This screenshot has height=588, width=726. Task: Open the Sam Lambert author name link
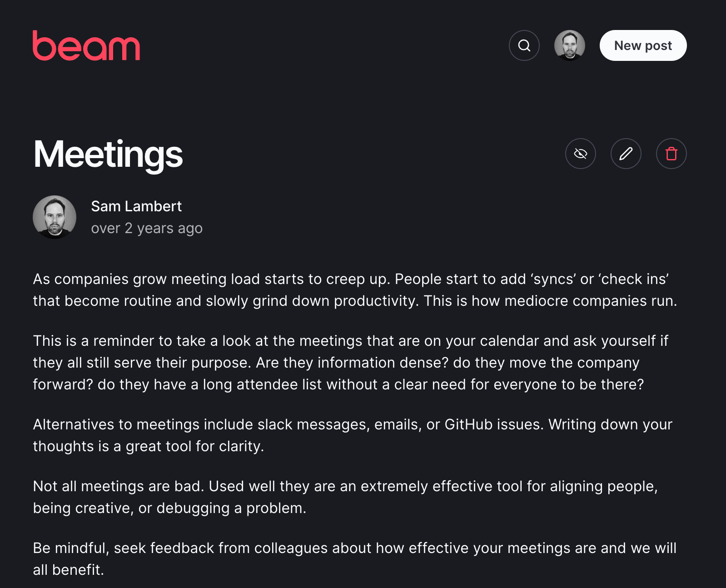[x=136, y=206]
